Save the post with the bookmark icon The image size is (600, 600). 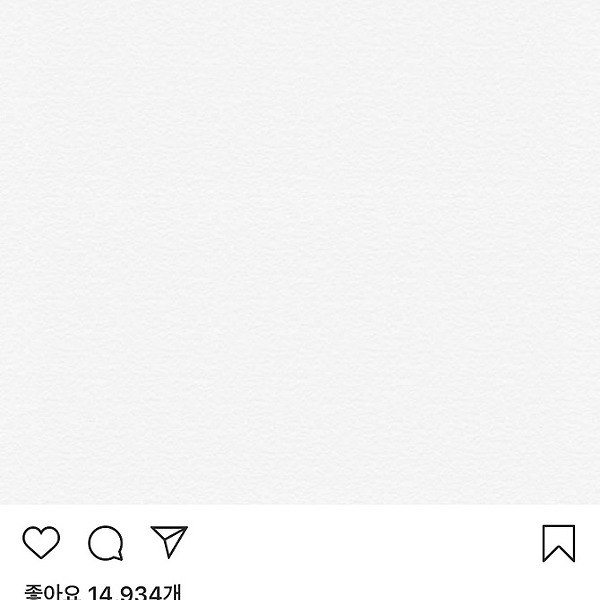[559, 543]
